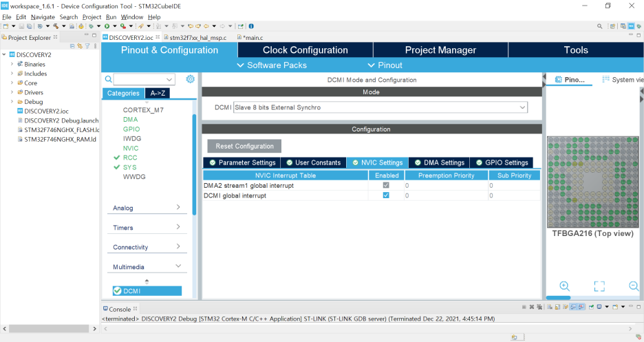The height and width of the screenshot is (342, 644).
Task: Fit the chip view to the panel
Action: click(599, 286)
